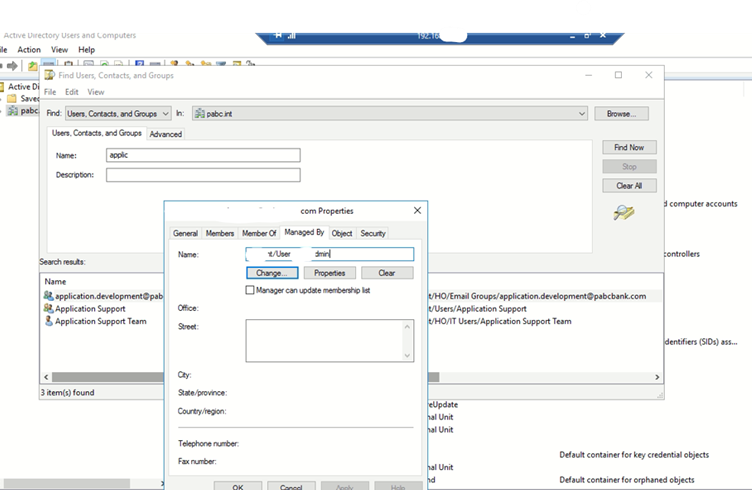Viewport: 752px width, 490px height.
Task: Switch to the Object tab
Action: tap(342, 233)
